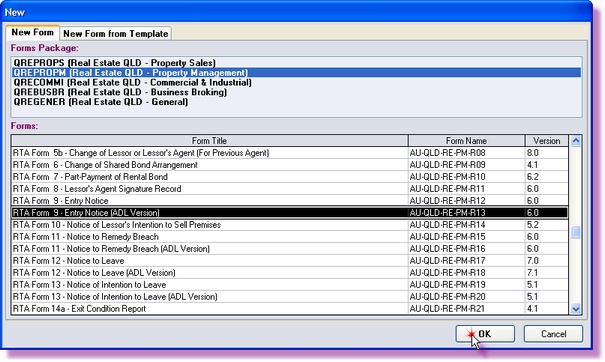Select RTA Form 8 Lessor's Agent Signature Record

point(289,189)
